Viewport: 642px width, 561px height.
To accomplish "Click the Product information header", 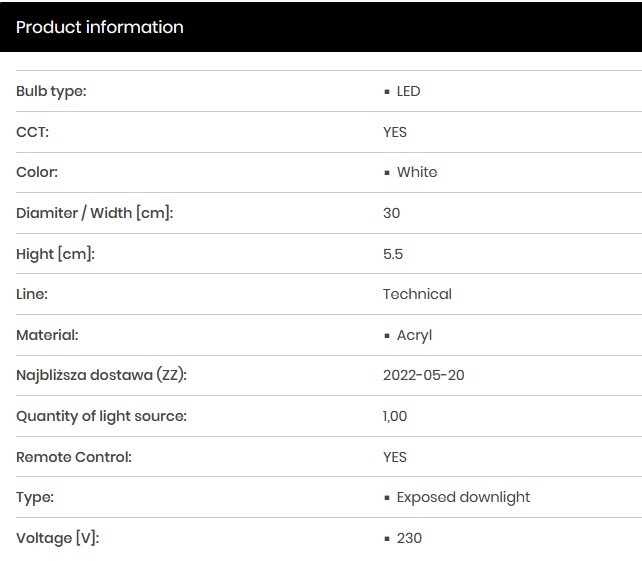I will (x=99, y=27).
